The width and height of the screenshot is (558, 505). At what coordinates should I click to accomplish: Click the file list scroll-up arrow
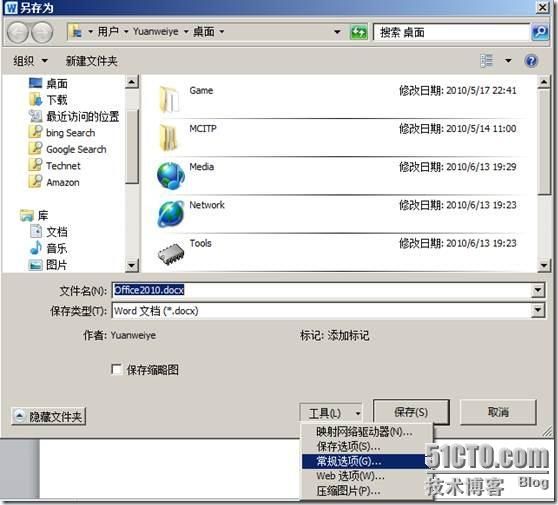[x=544, y=83]
